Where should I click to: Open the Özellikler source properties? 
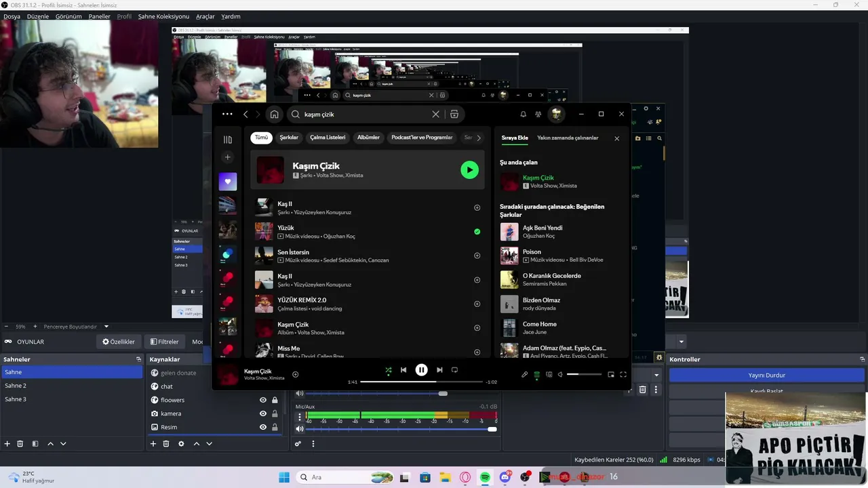point(119,342)
